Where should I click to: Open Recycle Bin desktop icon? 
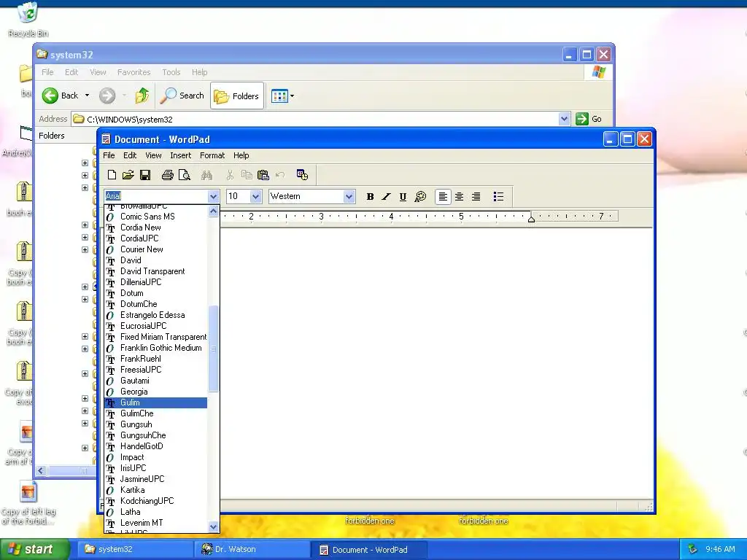point(28,19)
